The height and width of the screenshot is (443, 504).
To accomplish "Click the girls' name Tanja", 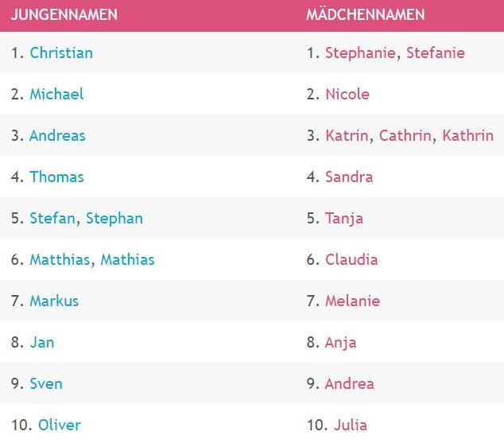I will point(344,219).
